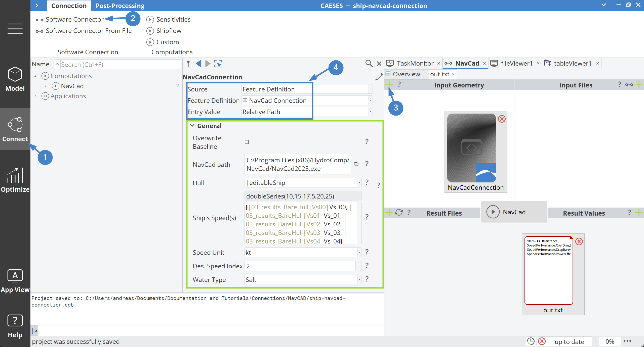Enable the Overwrite Baseline checkbox

pos(247,142)
